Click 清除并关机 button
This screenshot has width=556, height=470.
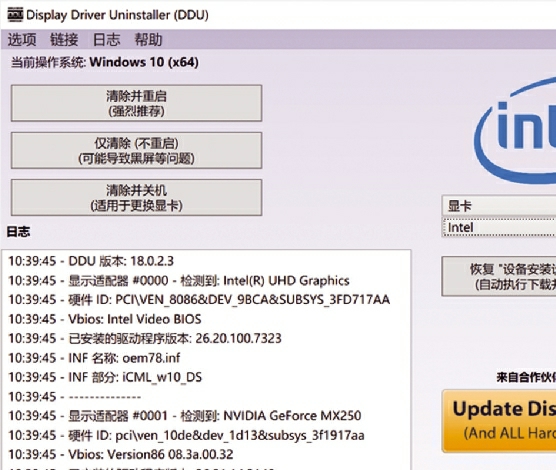[137, 198]
